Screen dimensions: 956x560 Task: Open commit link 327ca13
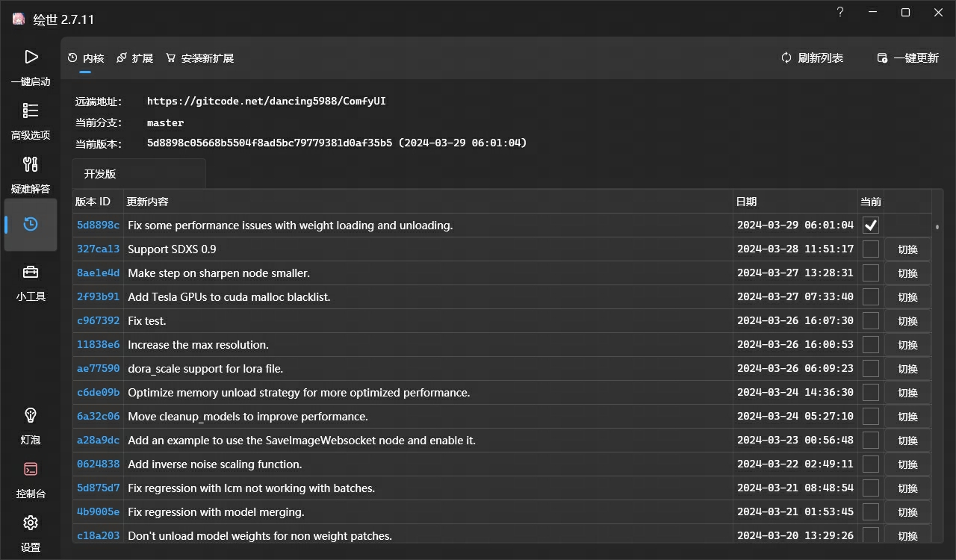[x=98, y=249]
